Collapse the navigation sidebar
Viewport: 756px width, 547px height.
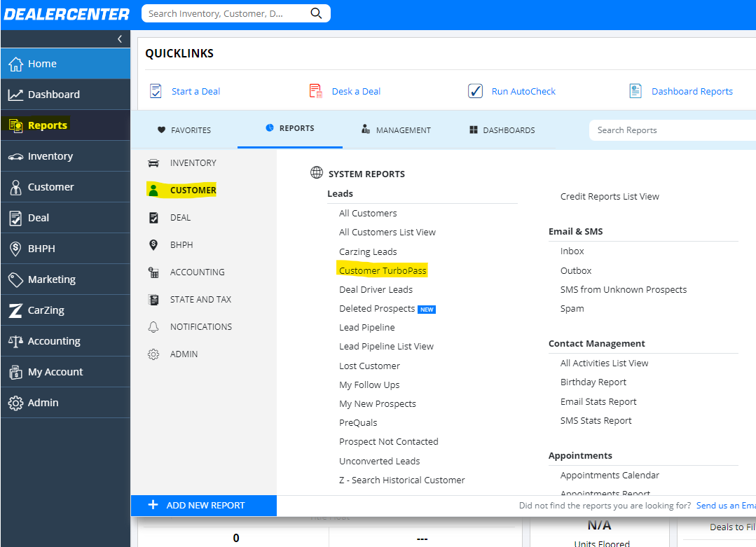[119, 39]
